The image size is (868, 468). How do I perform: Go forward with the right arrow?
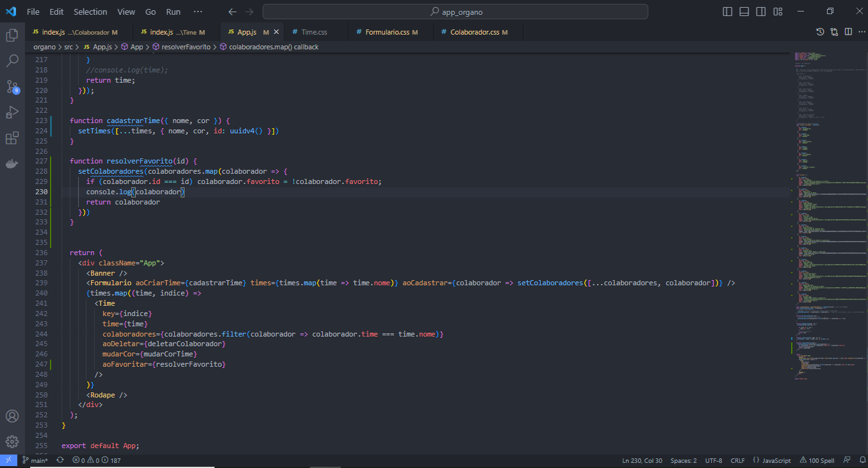pyautogui.click(x=249, y=12)
